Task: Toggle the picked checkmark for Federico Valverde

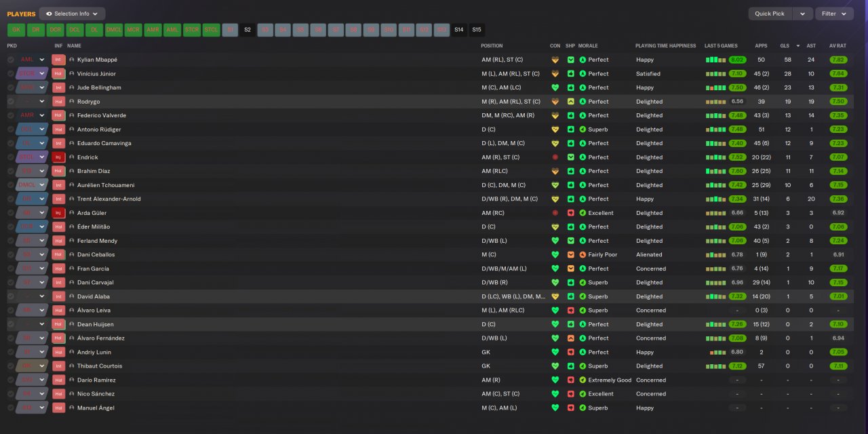Action: [11, 115]
